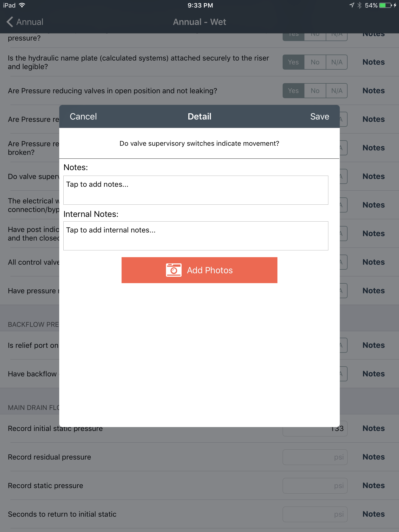
Task: Open Notes for The electrical row
Action: pyautogui.click(x=374, y=205)
